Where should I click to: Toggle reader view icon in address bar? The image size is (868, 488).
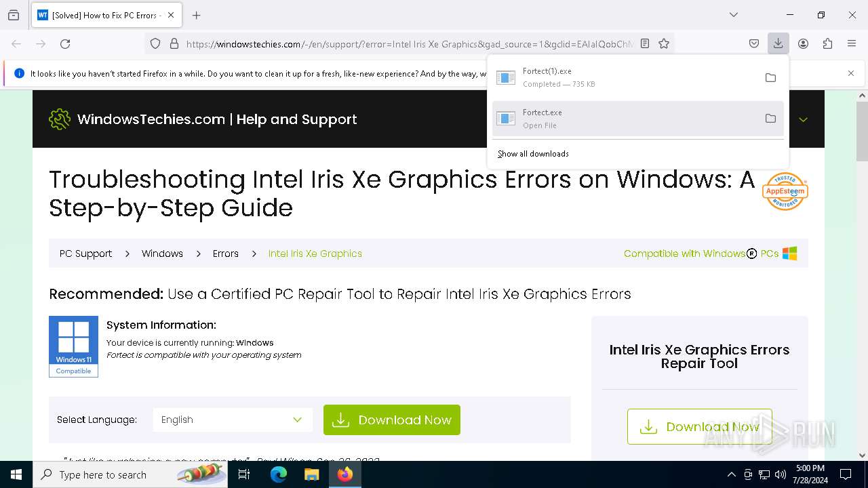645,44
